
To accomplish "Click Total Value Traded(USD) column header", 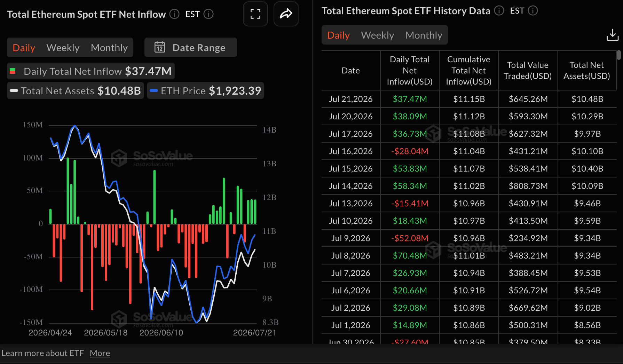I will [528, 71].
